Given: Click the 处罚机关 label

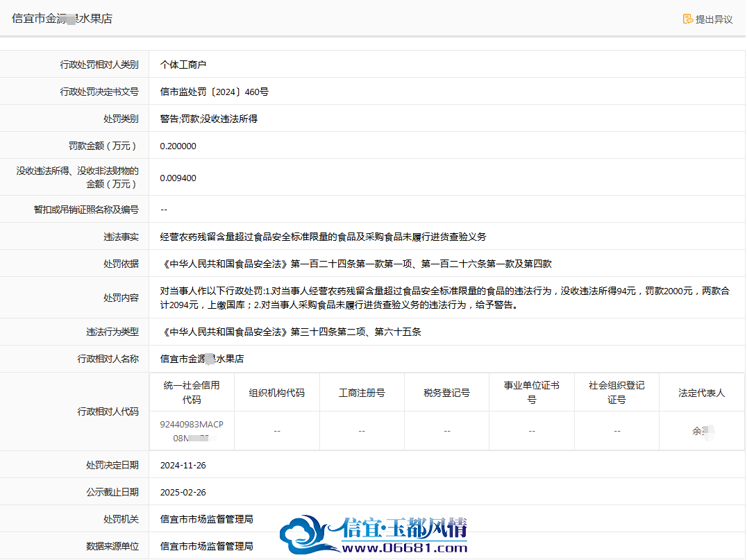Looking at the screenshot, I should 121,520.
